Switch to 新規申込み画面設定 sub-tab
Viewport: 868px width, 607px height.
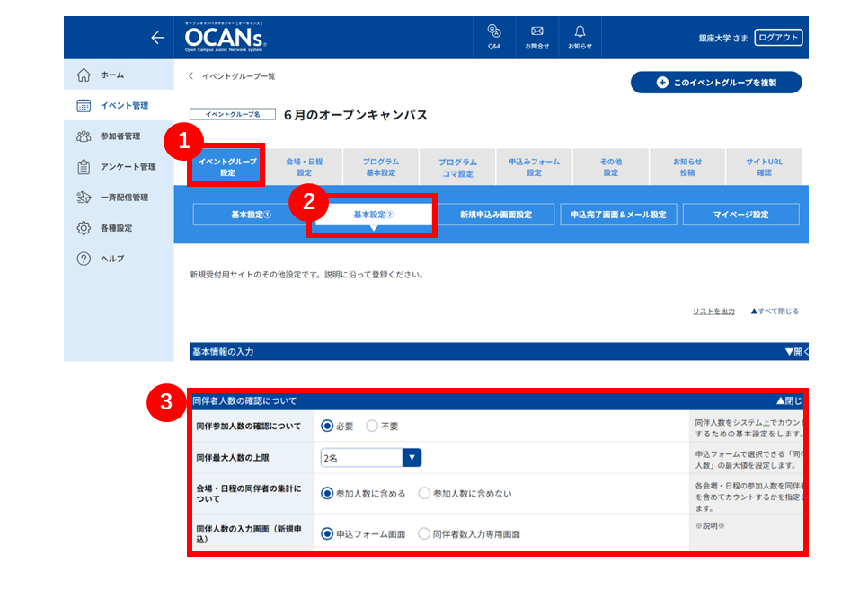[x=496, y=214]
